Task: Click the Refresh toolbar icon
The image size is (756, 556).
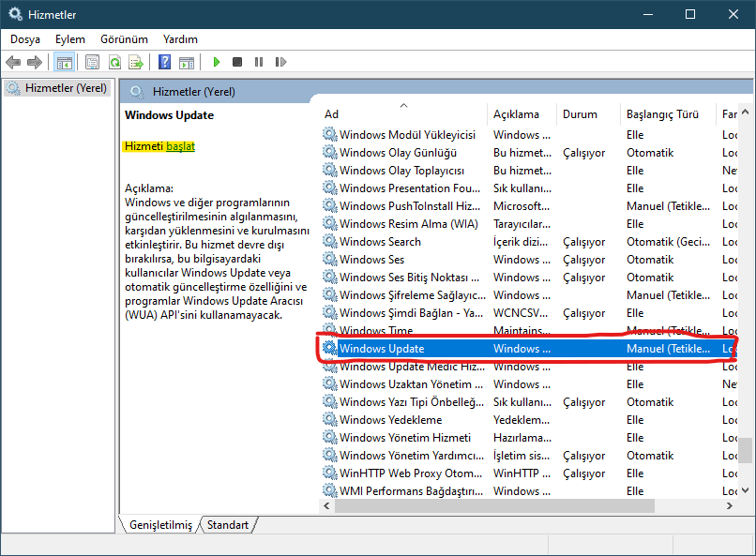Action: tap(114, 62)
